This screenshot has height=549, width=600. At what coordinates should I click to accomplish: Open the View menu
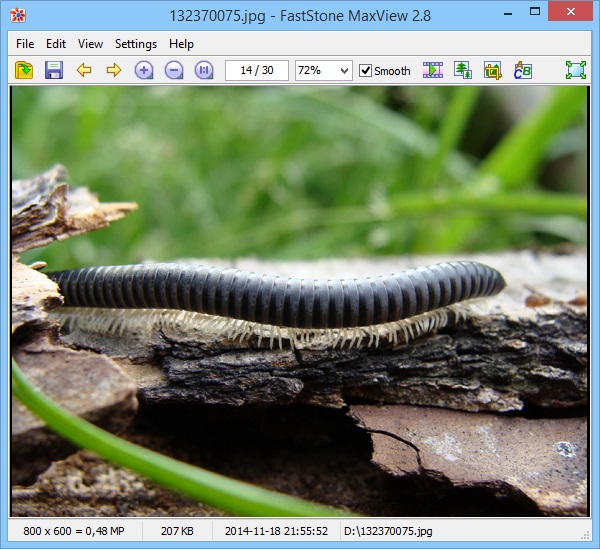point(90,44)
